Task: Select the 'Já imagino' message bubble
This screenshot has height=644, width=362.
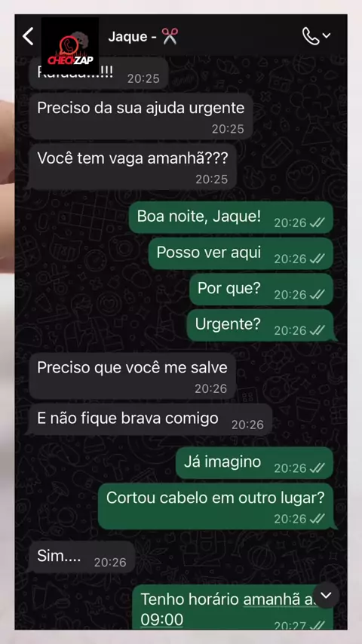Action: click(254, 463)
